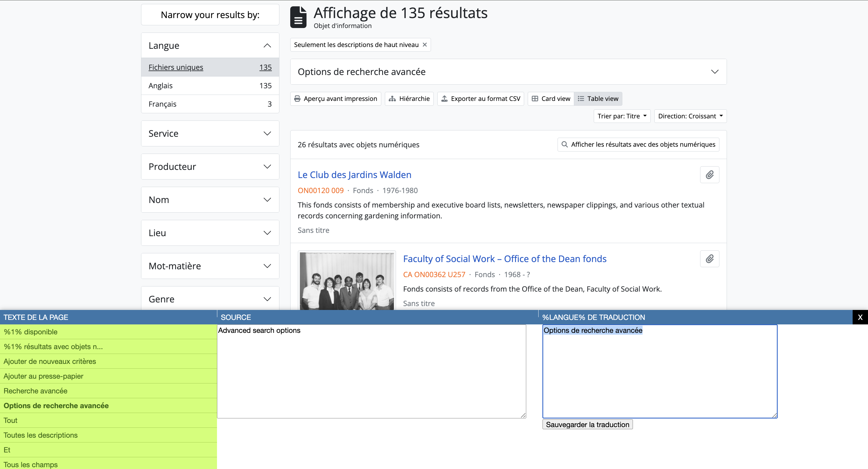Select 'Recherche avancée' in page text list
868x469 pixels.
35,391
